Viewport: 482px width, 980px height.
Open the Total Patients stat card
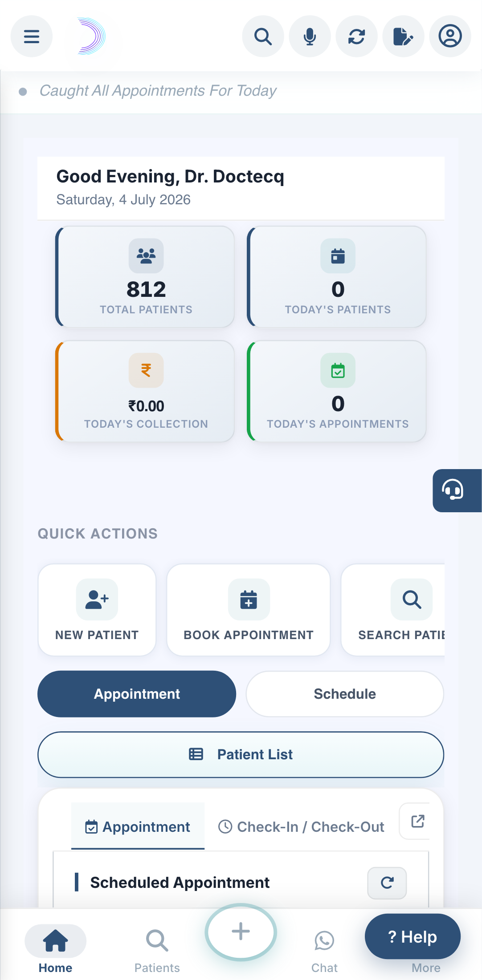[145, 277]
